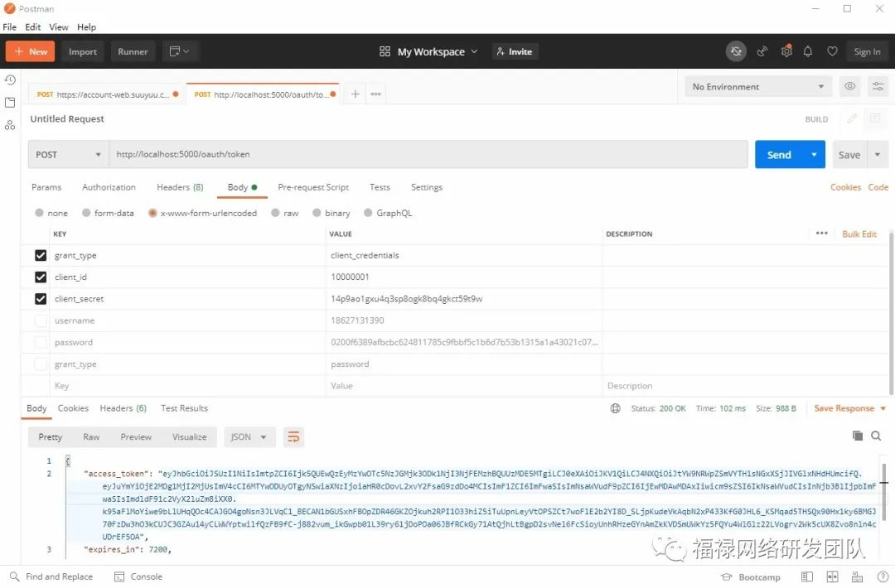Toggle the two-pane layout icon
The width and height of the screenshot is (895, 588).
833,577
